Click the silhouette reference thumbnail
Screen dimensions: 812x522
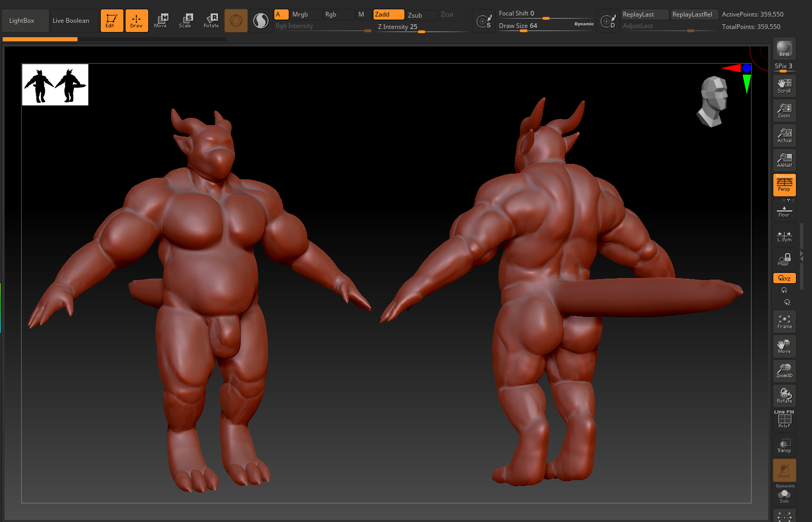coord(55,85)
